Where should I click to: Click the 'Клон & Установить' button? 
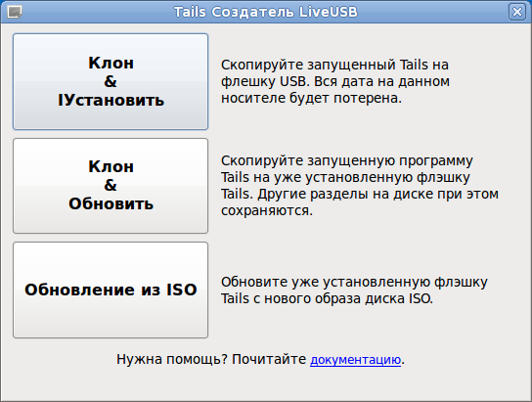click(x=111, y=81)
